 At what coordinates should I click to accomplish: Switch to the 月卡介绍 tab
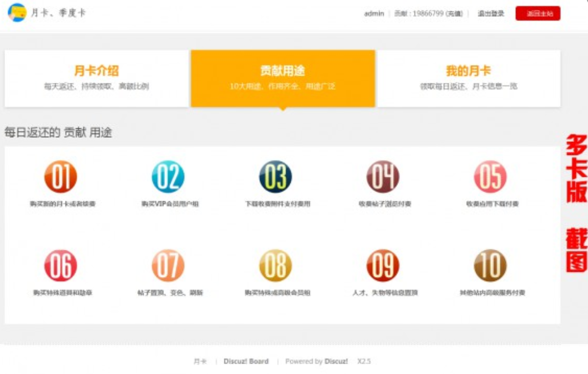point(97,78)
